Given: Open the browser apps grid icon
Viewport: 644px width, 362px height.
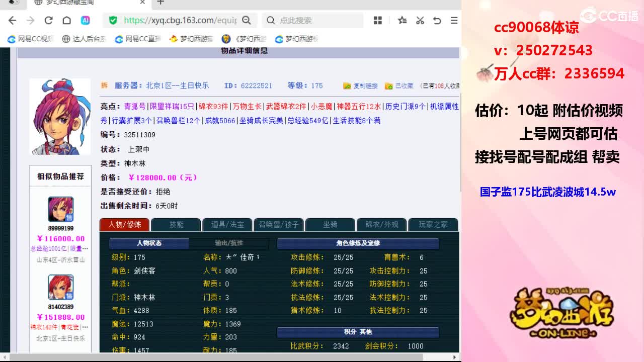Looking at the screenshot, I should tap(378, 20).
